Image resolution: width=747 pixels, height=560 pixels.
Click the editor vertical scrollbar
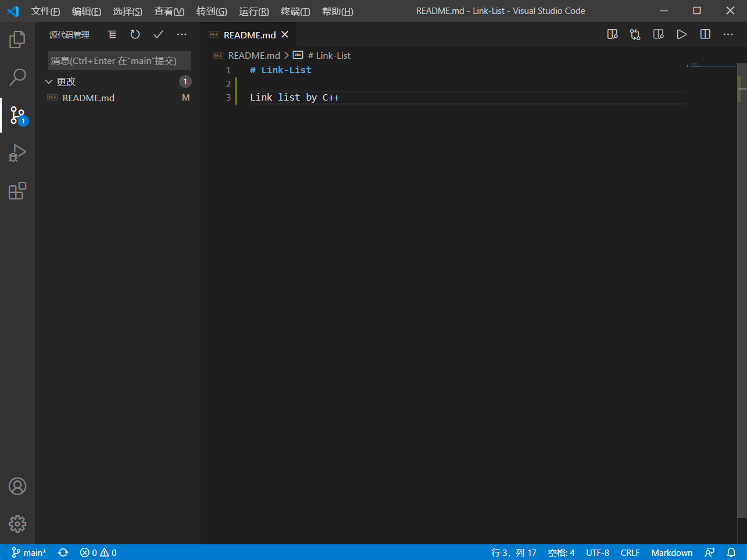(742, 291)
